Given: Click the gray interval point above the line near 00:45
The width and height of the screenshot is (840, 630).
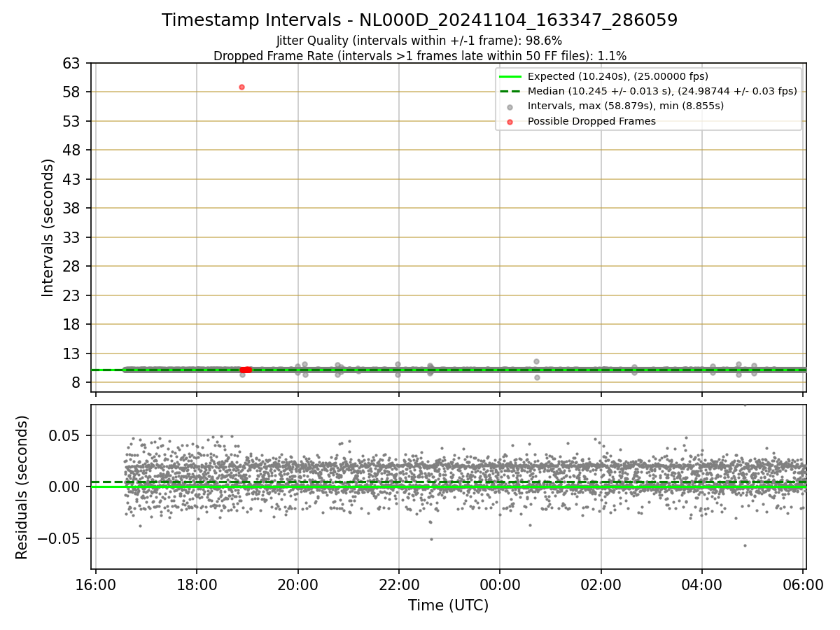Looking at the screenshot, I should click(x=536, y=361).
